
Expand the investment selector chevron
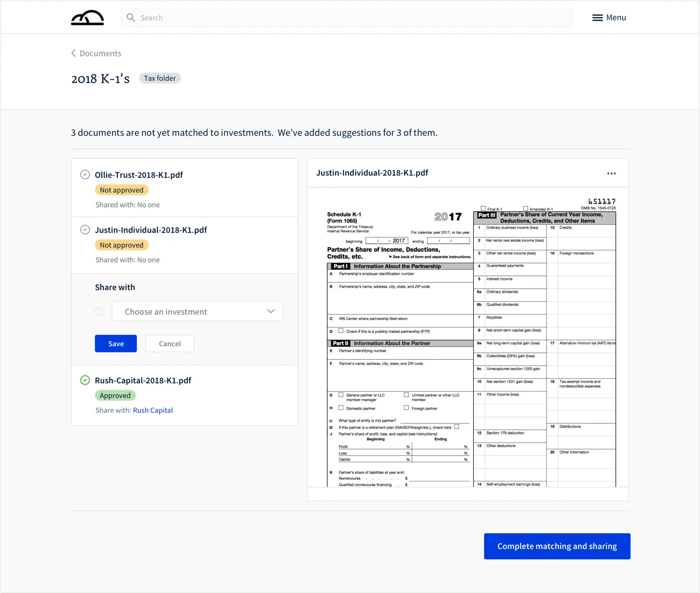pos(271,311)
